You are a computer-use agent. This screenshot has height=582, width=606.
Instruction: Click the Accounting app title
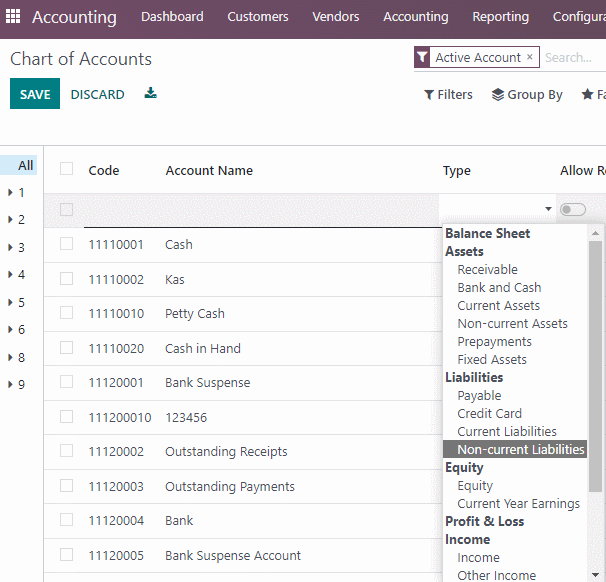(74, 17)
